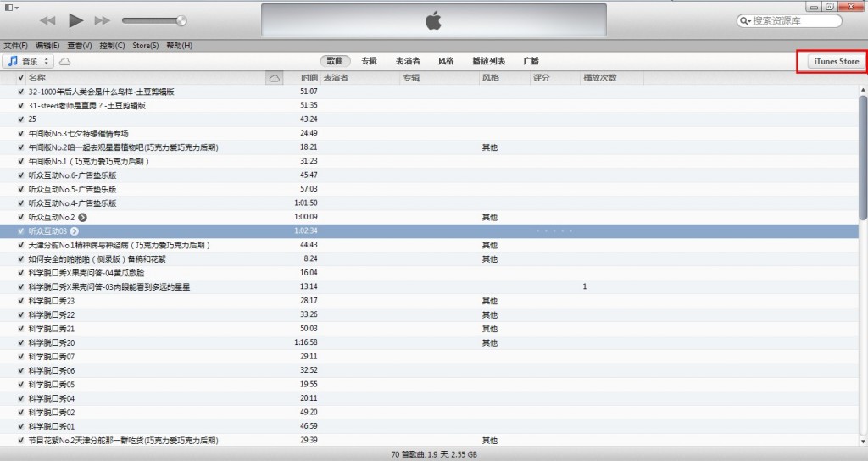Click the search magnifier dropdown icon

pyautogui.click(x=745, y=21)
